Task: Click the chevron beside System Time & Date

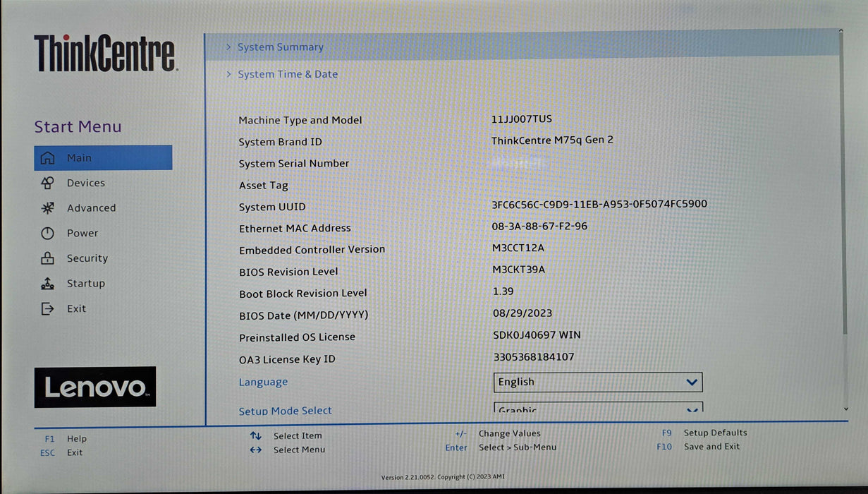Action: pyautogui.click(x=228, y=74)
